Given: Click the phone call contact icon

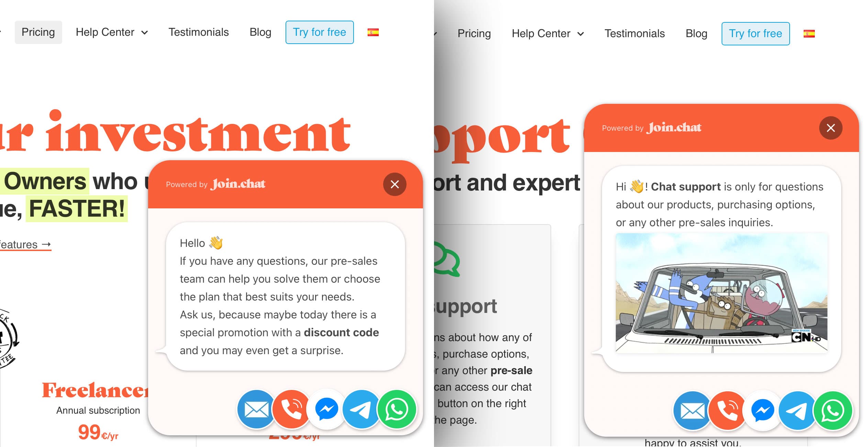Looking at the screenshot, I should click(292, 408).
